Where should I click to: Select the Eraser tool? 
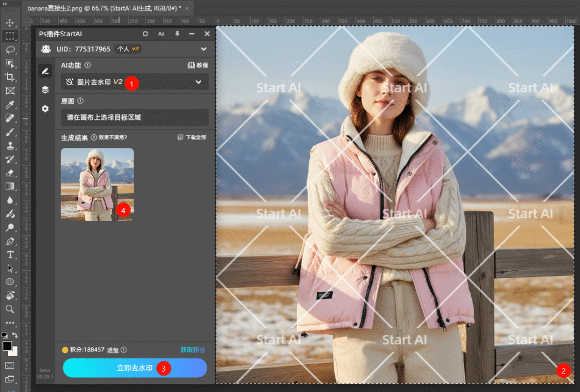point(10,173)
